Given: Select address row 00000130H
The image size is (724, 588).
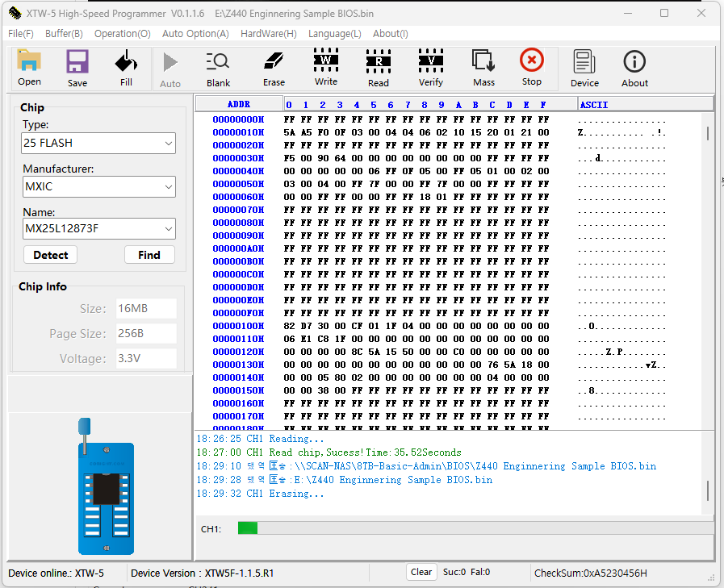Looking at the screenshot, I should [x=238, y=365].
